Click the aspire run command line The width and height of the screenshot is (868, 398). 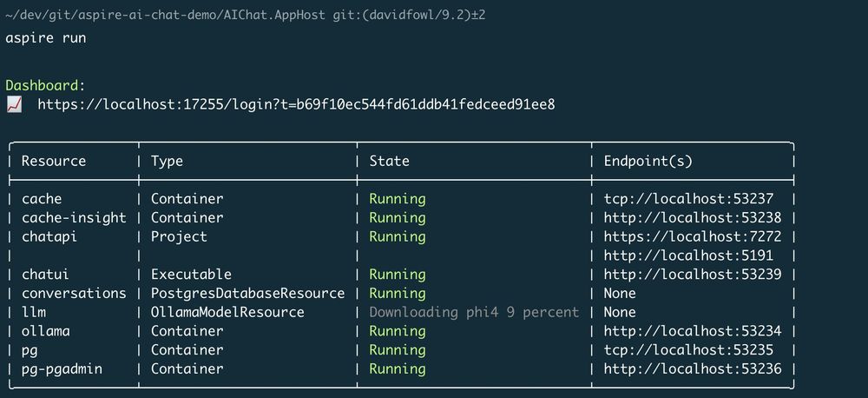(x=46, y=38)
